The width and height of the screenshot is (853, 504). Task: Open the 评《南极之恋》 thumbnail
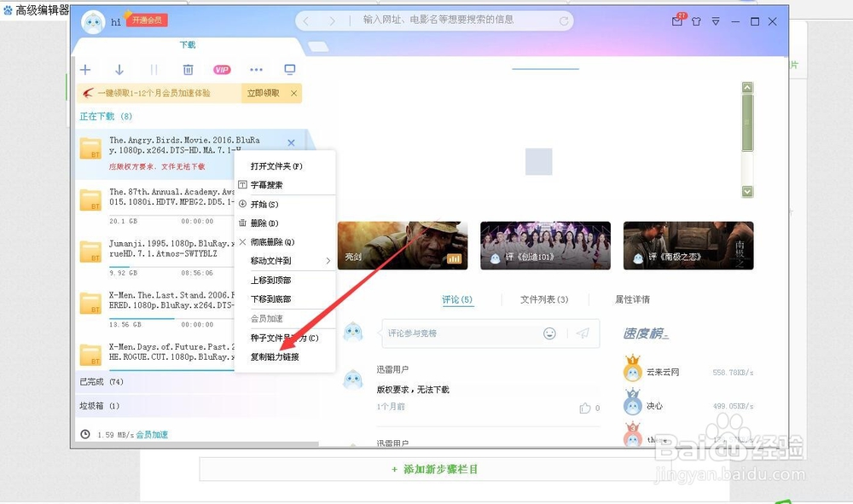688,246
